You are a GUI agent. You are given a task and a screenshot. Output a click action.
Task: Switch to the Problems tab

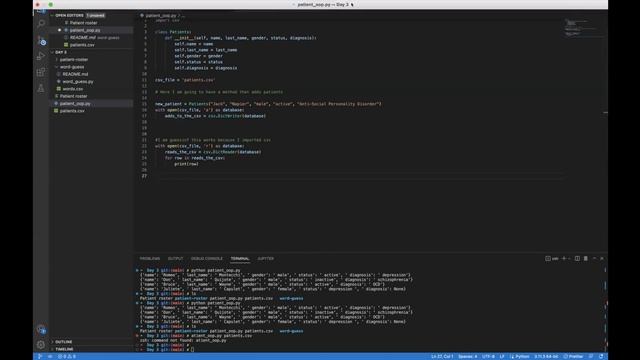(150, 258)
